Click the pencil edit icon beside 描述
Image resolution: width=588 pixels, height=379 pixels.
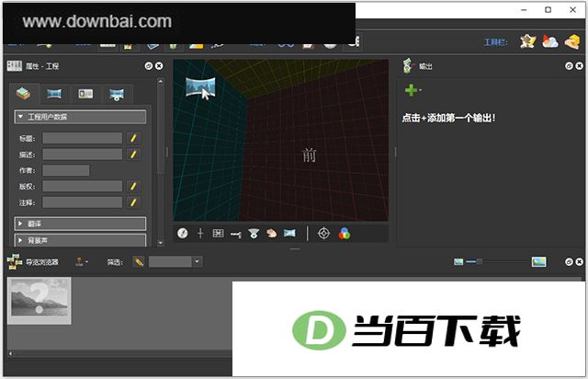133,155
